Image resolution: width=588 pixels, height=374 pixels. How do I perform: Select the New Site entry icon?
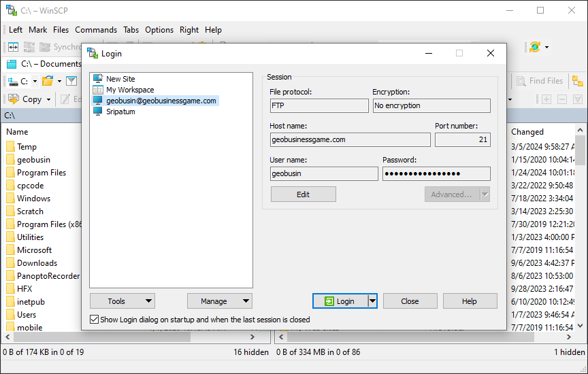pos(98,79)
